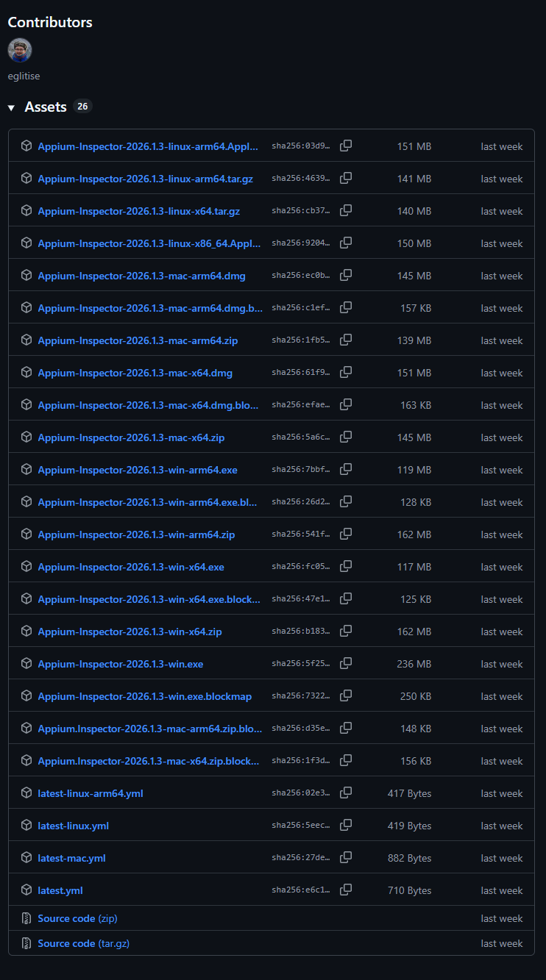The width and height of the screenshot is (546, 980).
Task: Collapse the Assets section triangle
Action: [x=11, y=107]
